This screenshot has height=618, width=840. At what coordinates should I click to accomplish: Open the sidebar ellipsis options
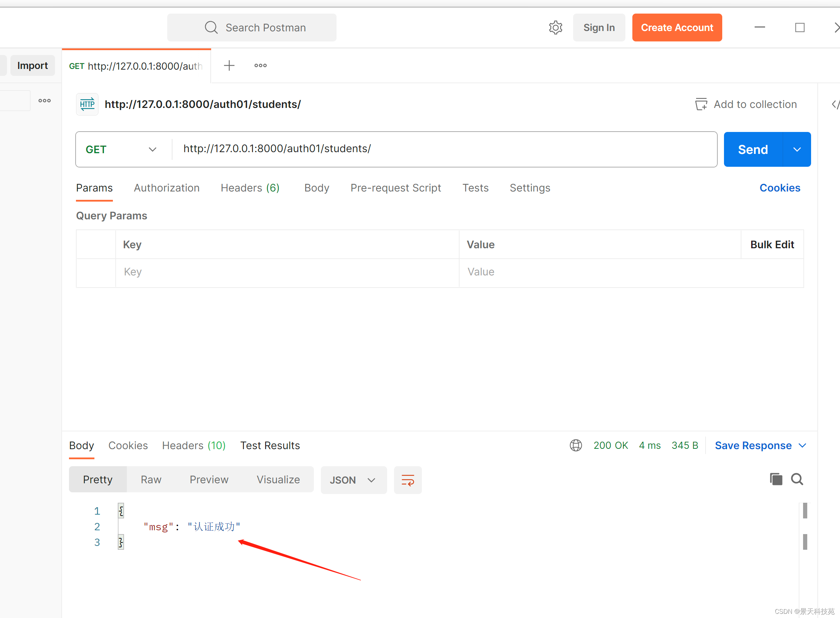(45, 101)
